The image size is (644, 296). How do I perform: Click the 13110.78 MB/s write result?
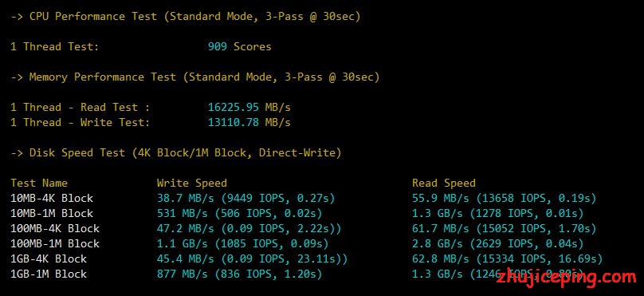coord(249,123)
